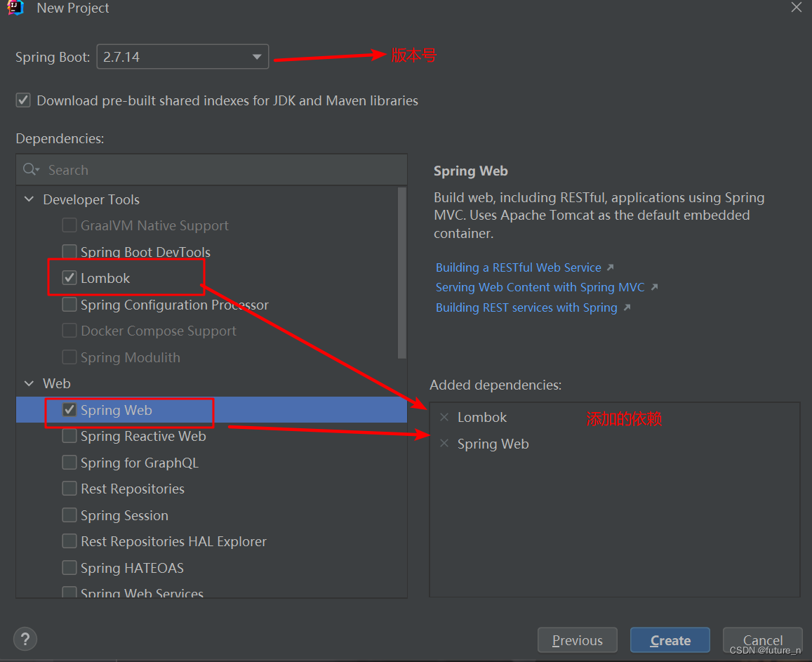Remove Lombok from added dependencies
The height and width of the screenshot is (662, 812).
[444, 417]
